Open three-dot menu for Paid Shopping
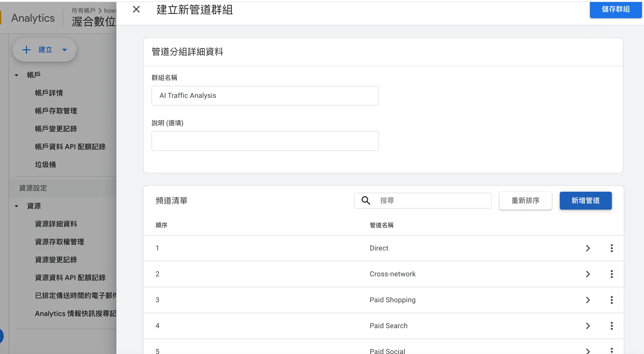The width and height of the screenshot is (644, 354). [x=612, y=300]
